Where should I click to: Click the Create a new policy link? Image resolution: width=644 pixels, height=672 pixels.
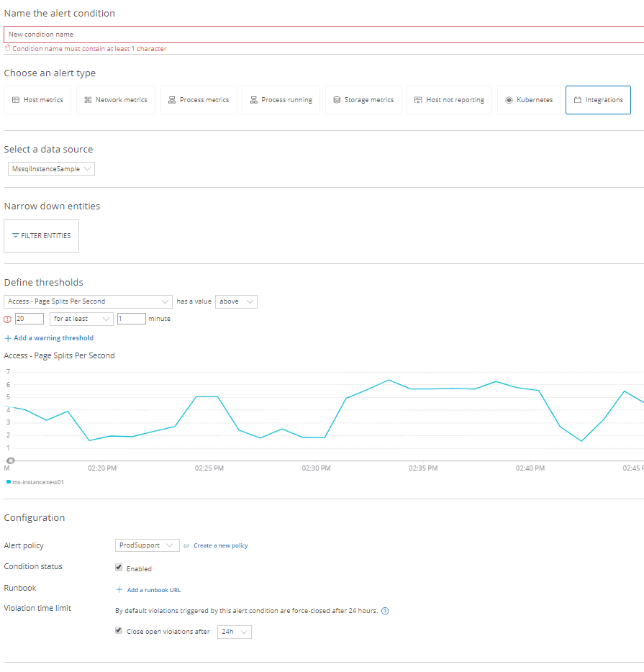click(x=220, y=545)
